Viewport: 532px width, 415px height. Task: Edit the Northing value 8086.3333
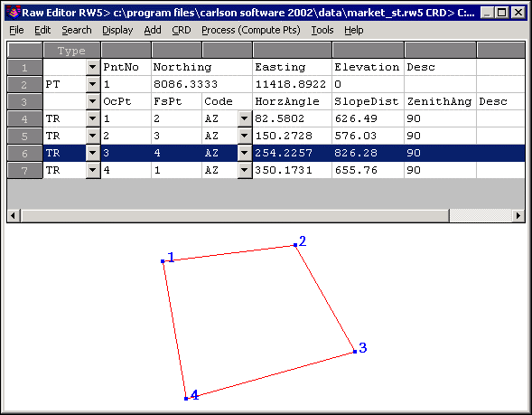tap(201, 84)
